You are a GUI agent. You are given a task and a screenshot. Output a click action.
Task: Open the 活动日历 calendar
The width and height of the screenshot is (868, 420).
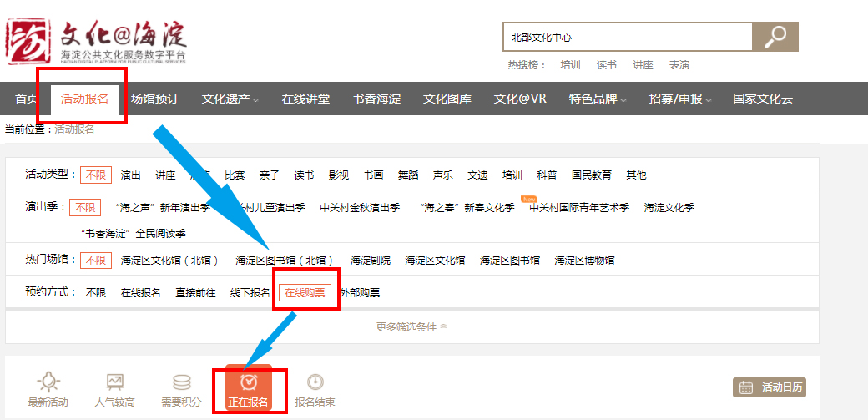[x=770, y=387]
